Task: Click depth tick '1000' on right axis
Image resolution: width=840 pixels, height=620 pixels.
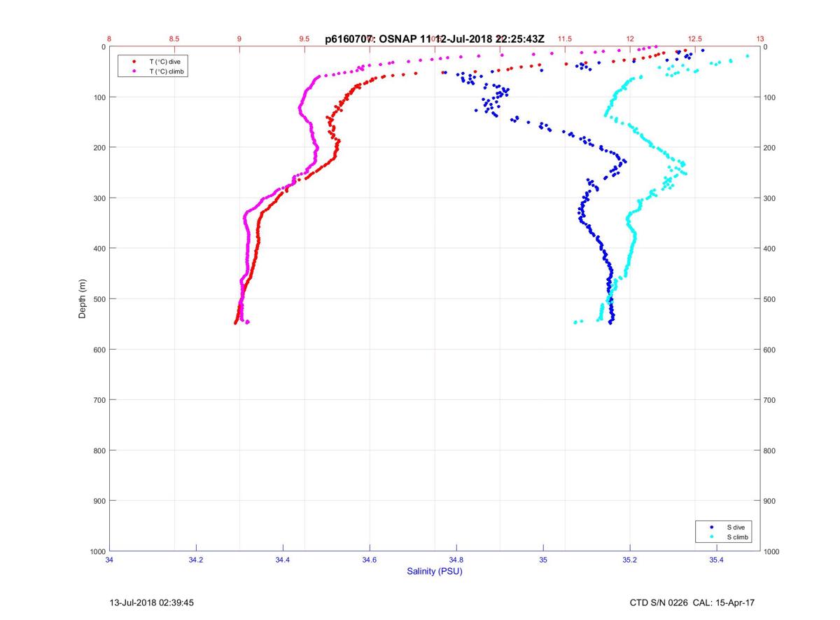Action: tap(772, 551)
